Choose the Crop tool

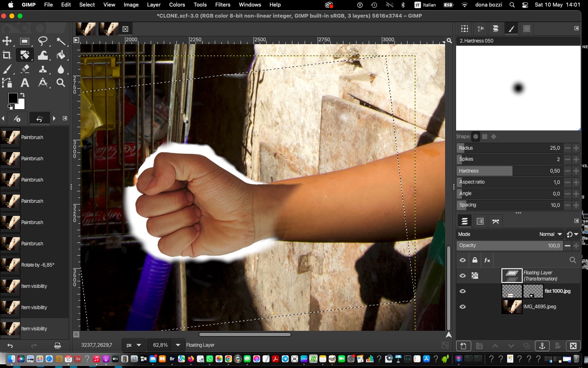tap(7, 55)
